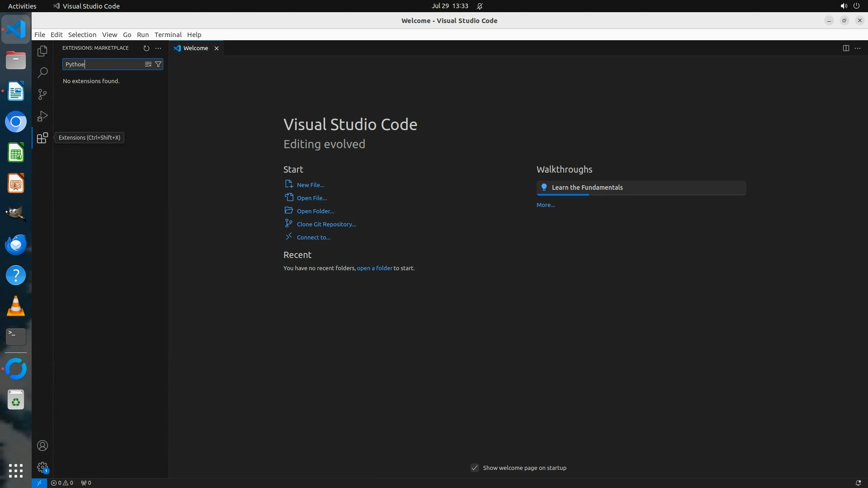Open notifications bell in status bar

coord(858,483)
